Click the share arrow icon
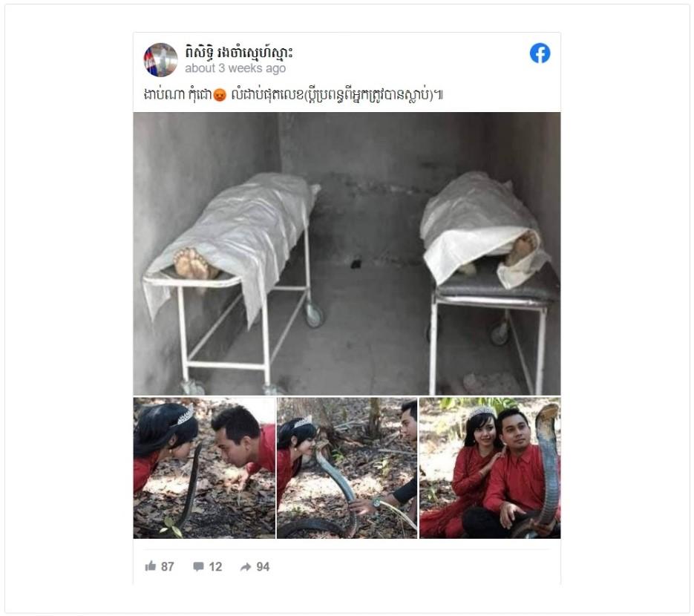 pos(246,567)
